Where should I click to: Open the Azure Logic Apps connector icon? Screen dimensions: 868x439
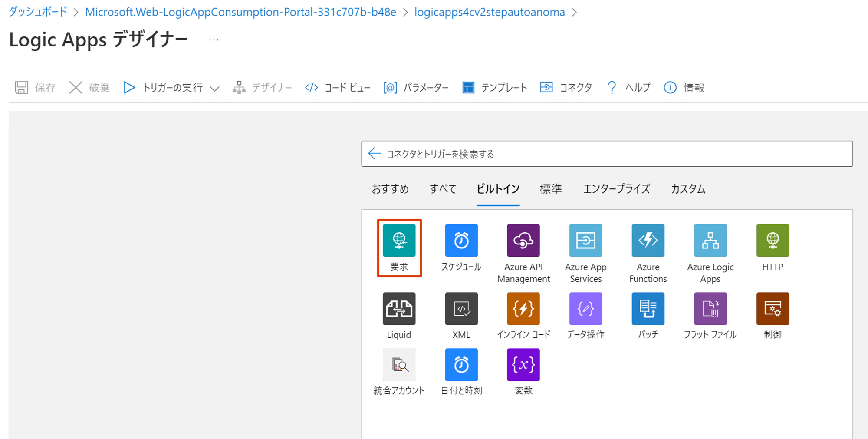click(x=710, y=240)
